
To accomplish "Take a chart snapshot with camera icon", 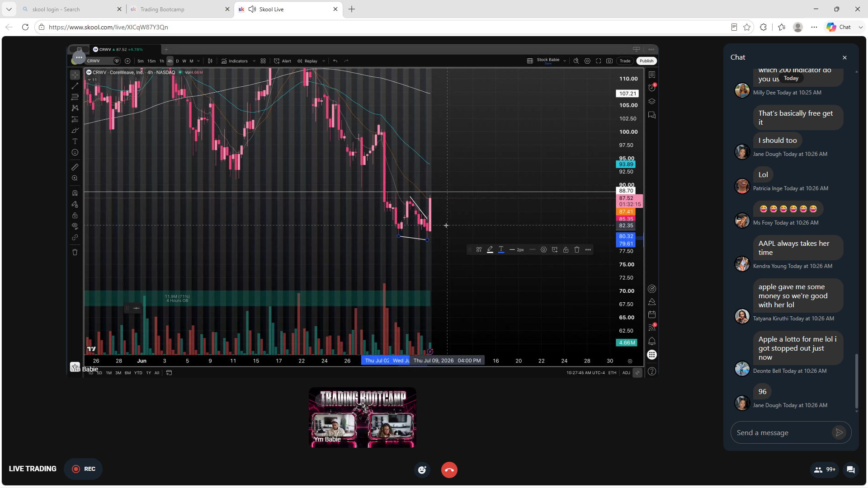I will [609, 61].
